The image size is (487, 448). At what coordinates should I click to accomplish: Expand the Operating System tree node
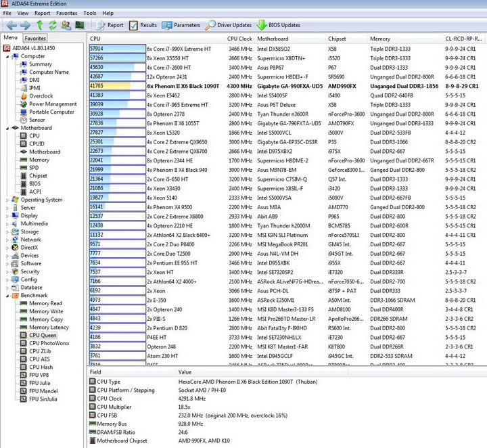pyautogui.click(x=7, y=200)
